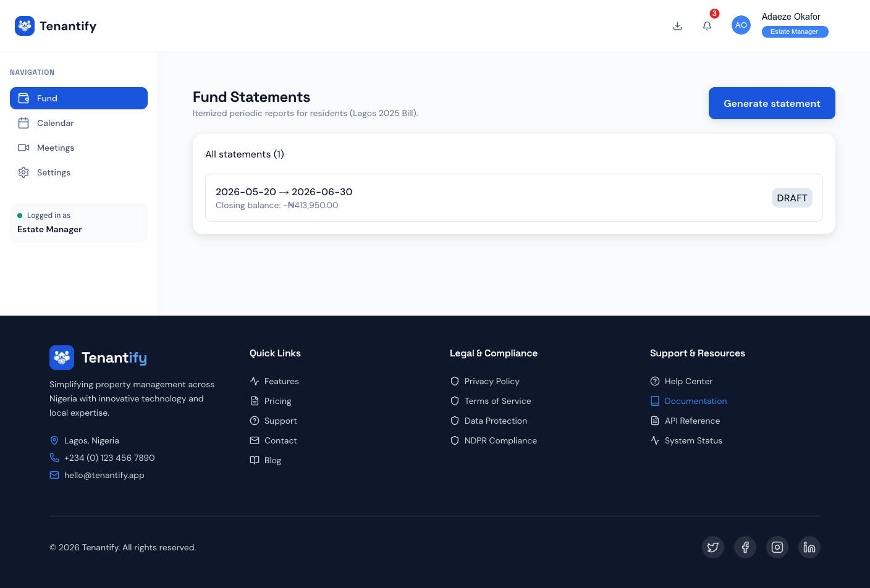Viewport: 870px width, 588px height.
Task: Click the Support question-mark icon in Quick Links
Action: pyautogui.click(x=255, y=421)
